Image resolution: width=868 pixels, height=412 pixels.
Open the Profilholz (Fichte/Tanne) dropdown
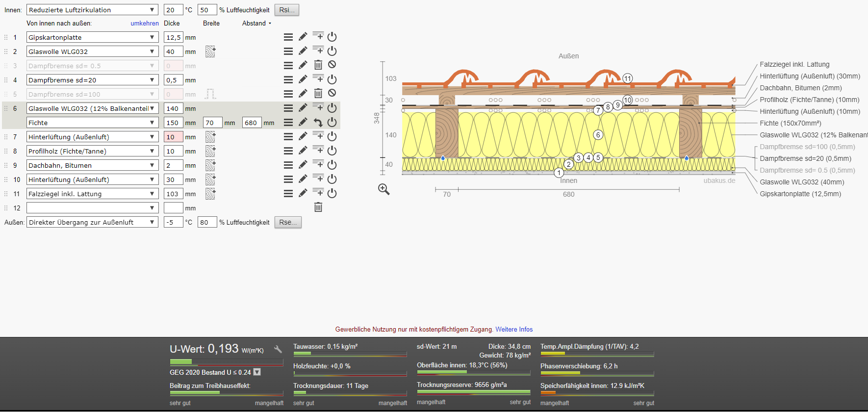[92, 151]
